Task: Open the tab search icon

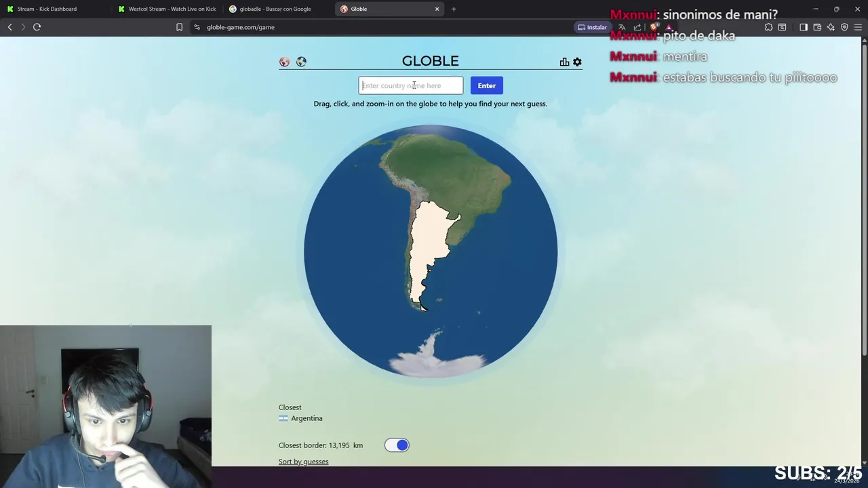Action: coord(782,27)
